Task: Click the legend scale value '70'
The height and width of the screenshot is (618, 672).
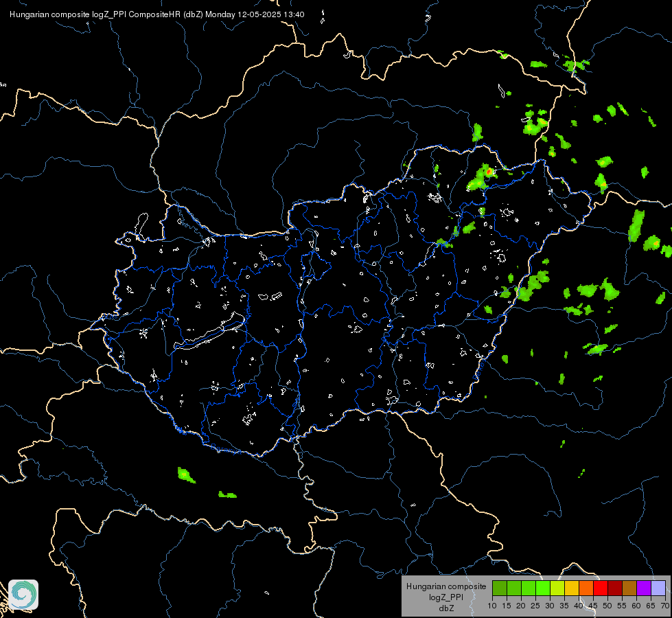Action: coord(664,606)
